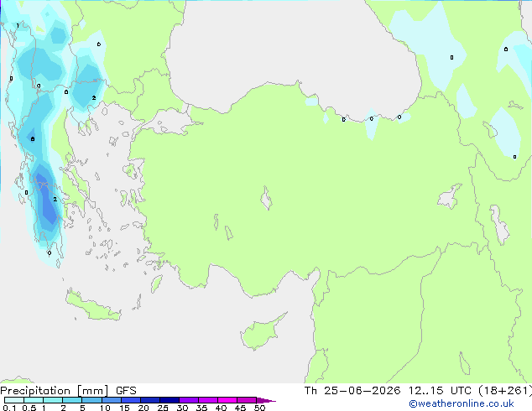Click the '12..15 UTC' time text
This screenshot has width=532, height=411.
click(440, 391)
